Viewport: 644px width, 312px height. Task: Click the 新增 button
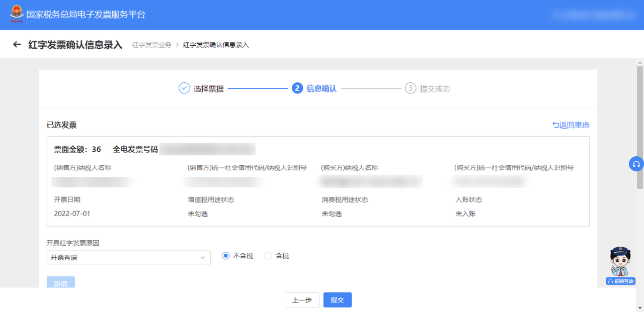[x=60, y=283]
